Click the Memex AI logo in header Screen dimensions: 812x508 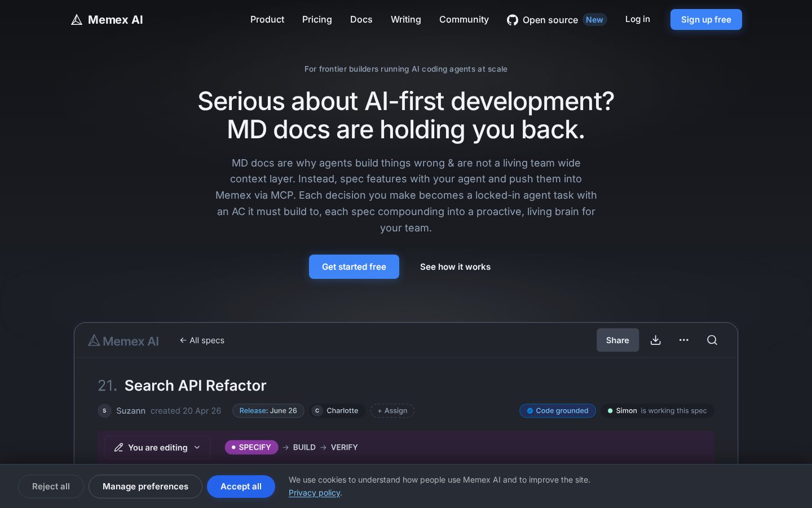(107, 20)
